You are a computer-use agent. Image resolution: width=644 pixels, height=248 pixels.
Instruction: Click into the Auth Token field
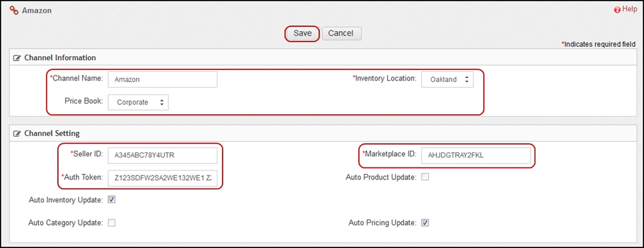pos(162,179)
